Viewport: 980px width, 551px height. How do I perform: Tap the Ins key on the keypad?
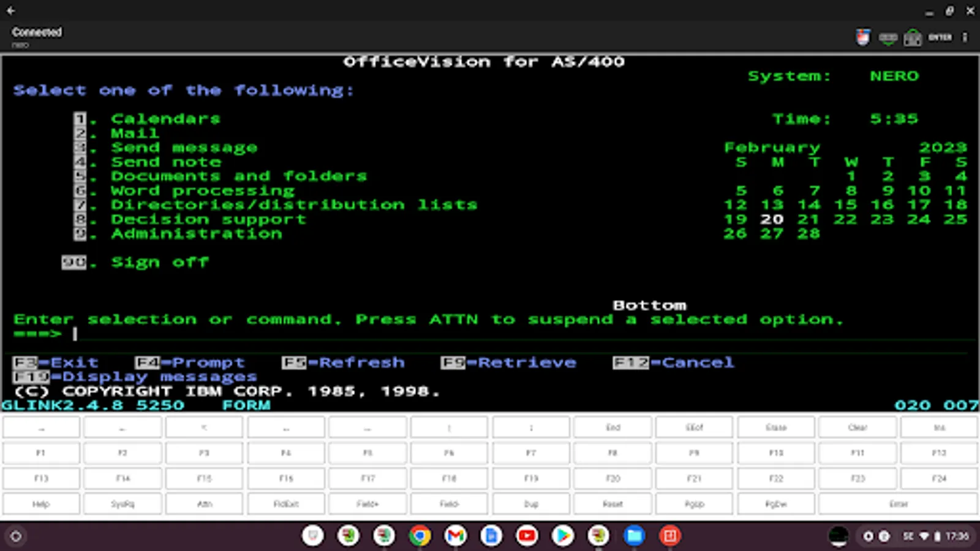[x=939, y=427]
